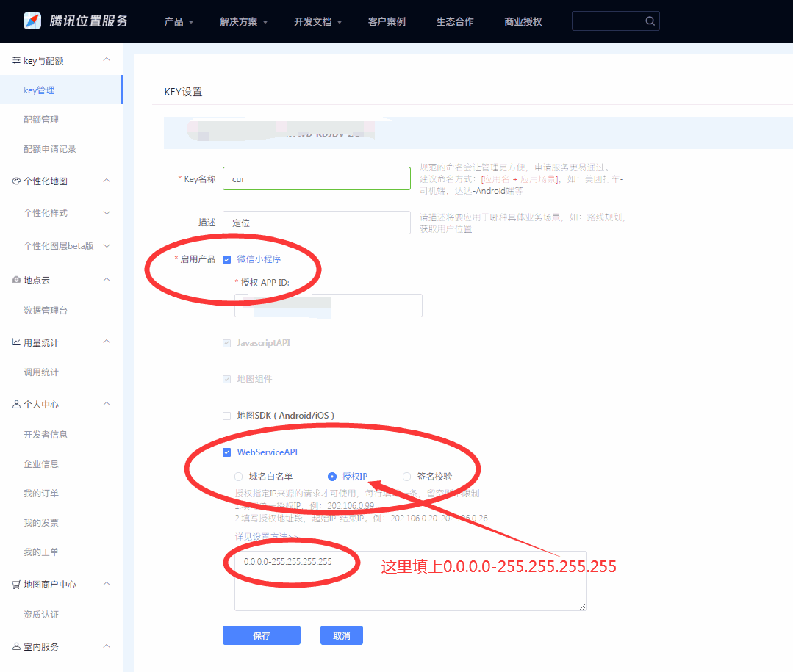This screenshot has height=672, width=793.
Task: Click the key与配额 list icon
Action: click(16, 60)
